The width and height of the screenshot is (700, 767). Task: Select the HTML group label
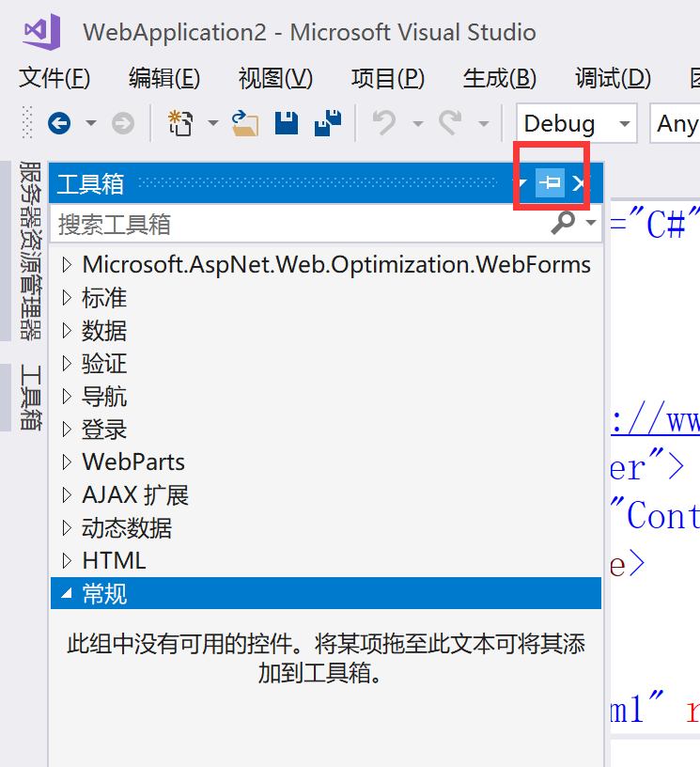[114, 560]
